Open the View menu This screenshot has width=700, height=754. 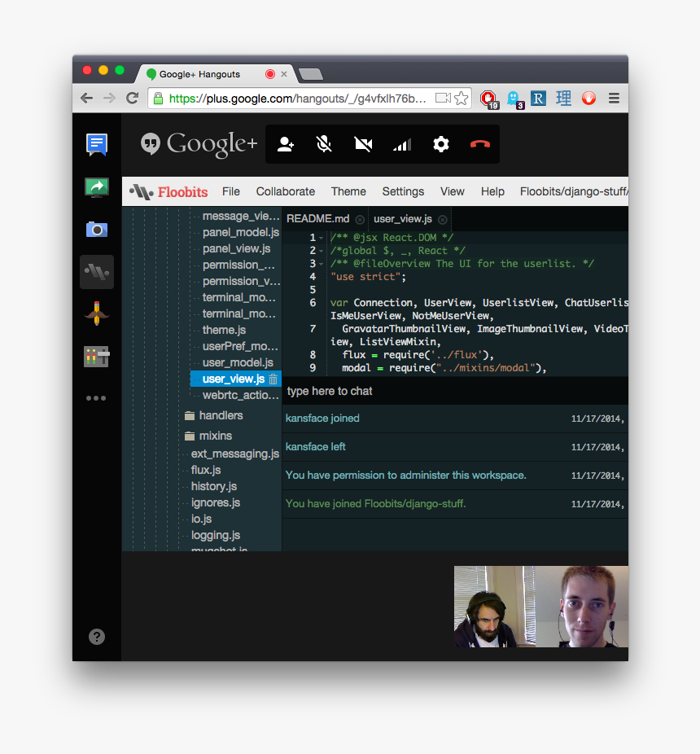pos(453,191)
